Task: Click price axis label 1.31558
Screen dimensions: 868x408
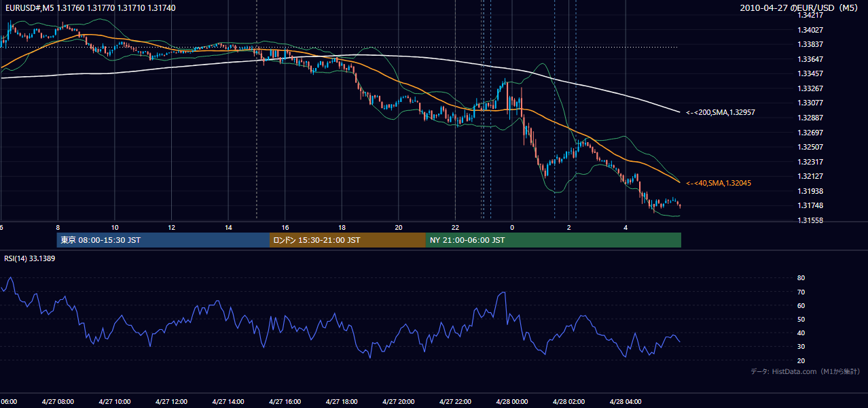Action: 810,220
